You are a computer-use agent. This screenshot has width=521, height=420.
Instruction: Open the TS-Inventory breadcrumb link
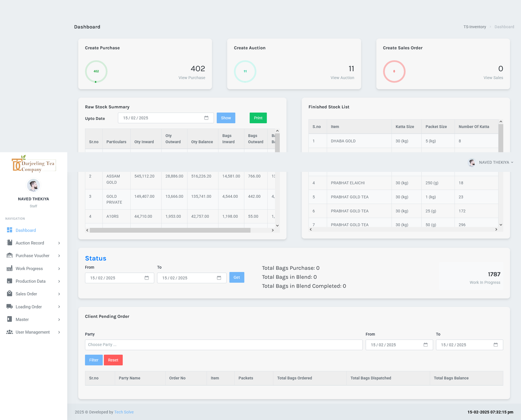(x=474, y=27)
